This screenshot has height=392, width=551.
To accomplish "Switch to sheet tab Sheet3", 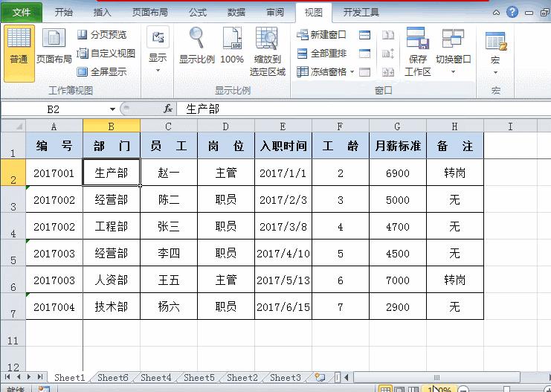I will tap(286, 378).
